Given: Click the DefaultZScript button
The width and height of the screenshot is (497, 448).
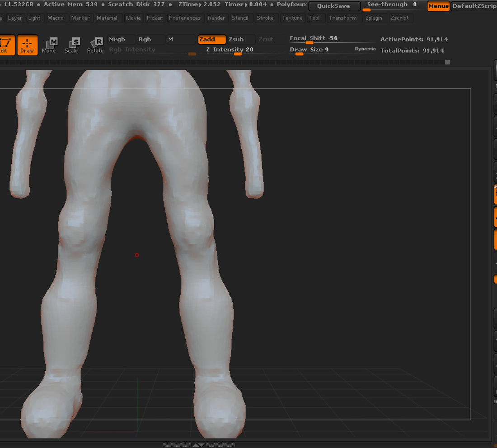Looking at the screenshot, I should click(x=474, y=6).
